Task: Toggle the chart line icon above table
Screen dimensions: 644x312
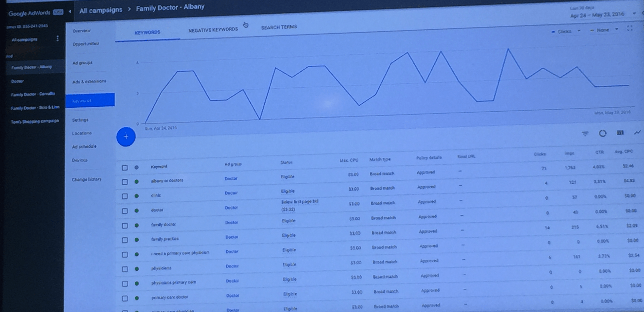Action: tap(637, 132)
